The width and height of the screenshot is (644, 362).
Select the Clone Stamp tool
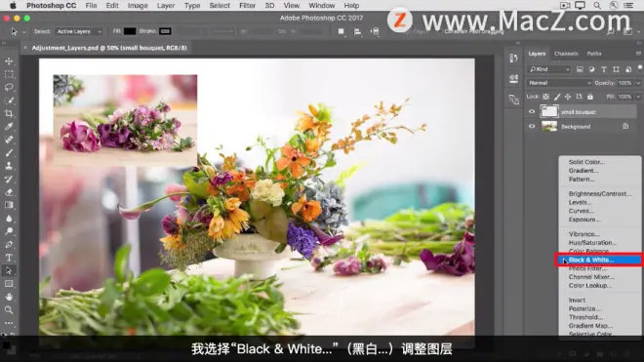click(9, 166)
